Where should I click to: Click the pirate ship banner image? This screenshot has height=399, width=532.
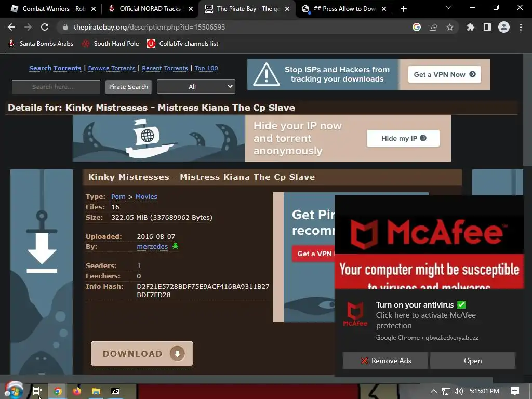tap(159, 138)
